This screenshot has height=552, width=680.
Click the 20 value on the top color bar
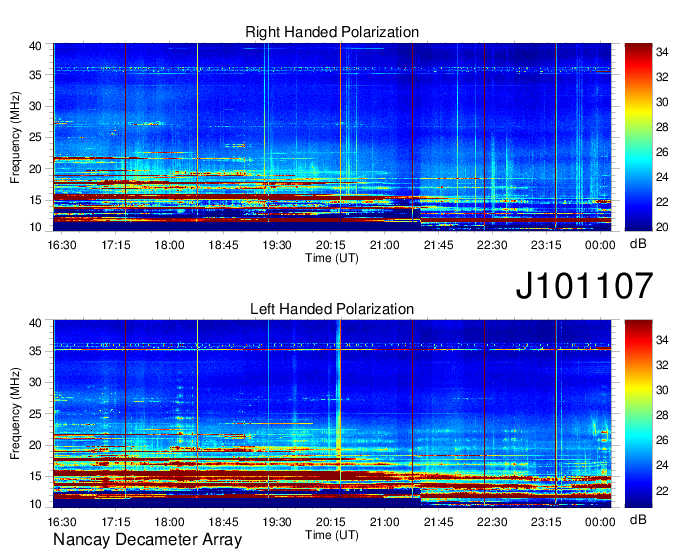click(x=662, y=227)
